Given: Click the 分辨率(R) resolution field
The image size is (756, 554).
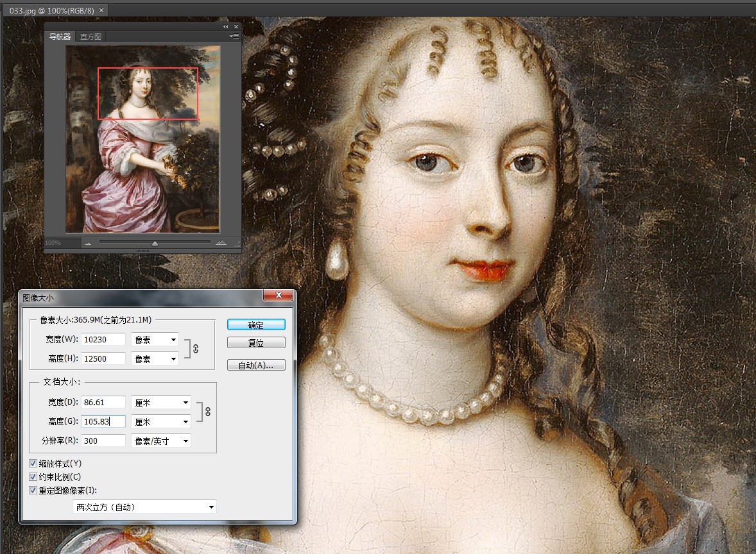Looking at the screenshot, I should (x=103, y=441).
